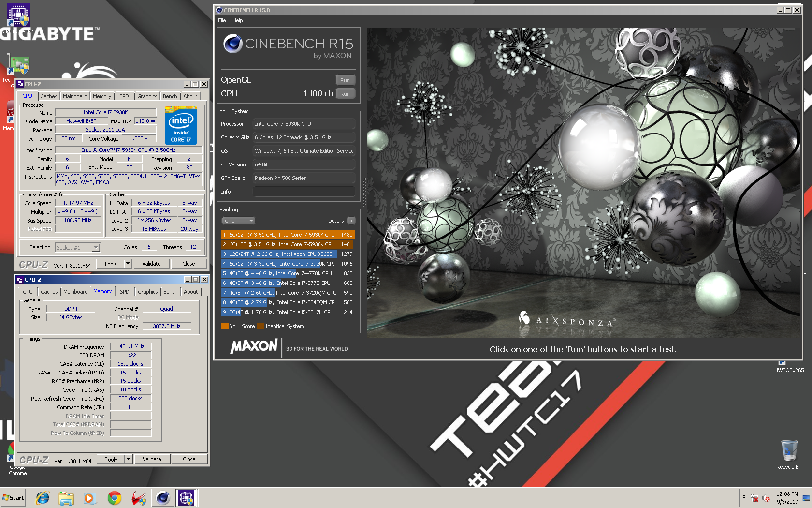
Task: Open Google Chrome from the taskbar
Action: [x=115, y=497]
